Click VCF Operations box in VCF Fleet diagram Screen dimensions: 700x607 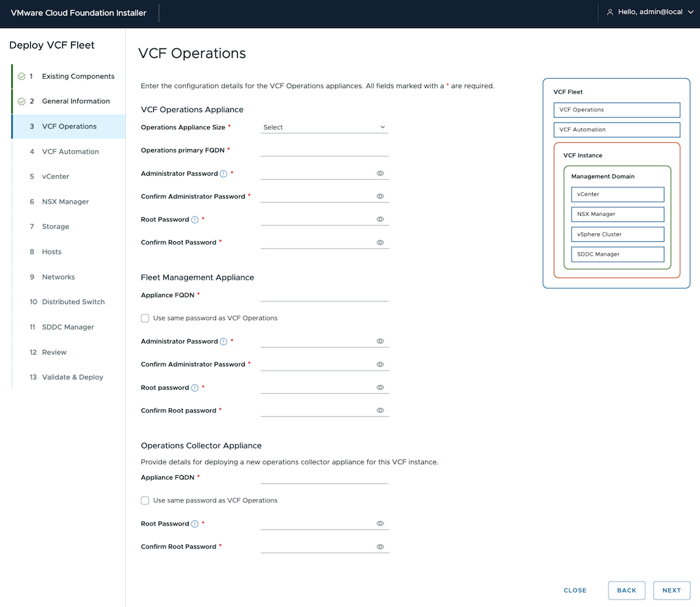pos(617,110)
